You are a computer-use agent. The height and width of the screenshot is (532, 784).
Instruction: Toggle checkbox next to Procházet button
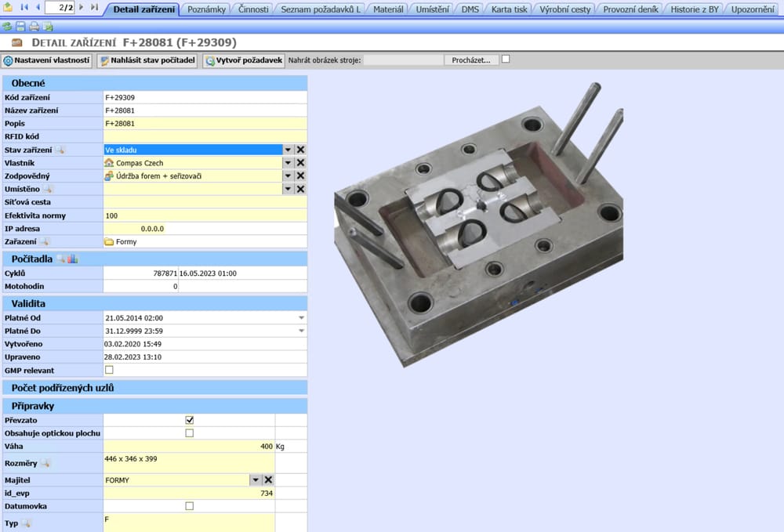[x=506, y=59]
